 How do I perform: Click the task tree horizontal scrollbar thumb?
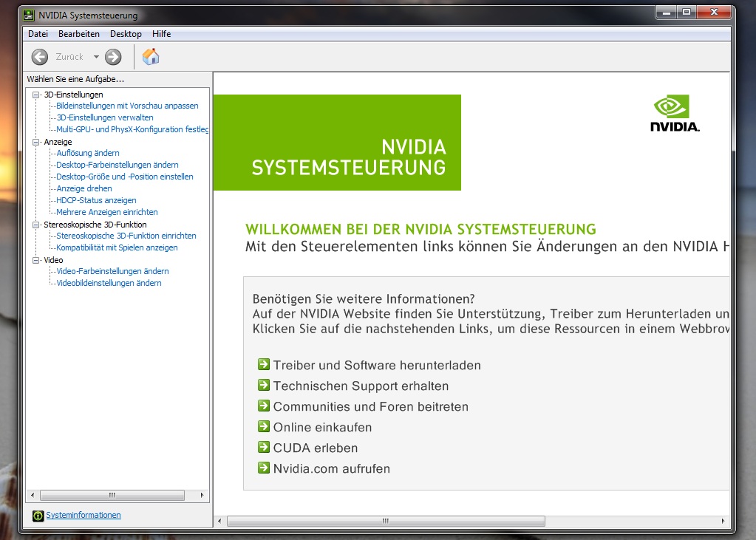[112, 495]
